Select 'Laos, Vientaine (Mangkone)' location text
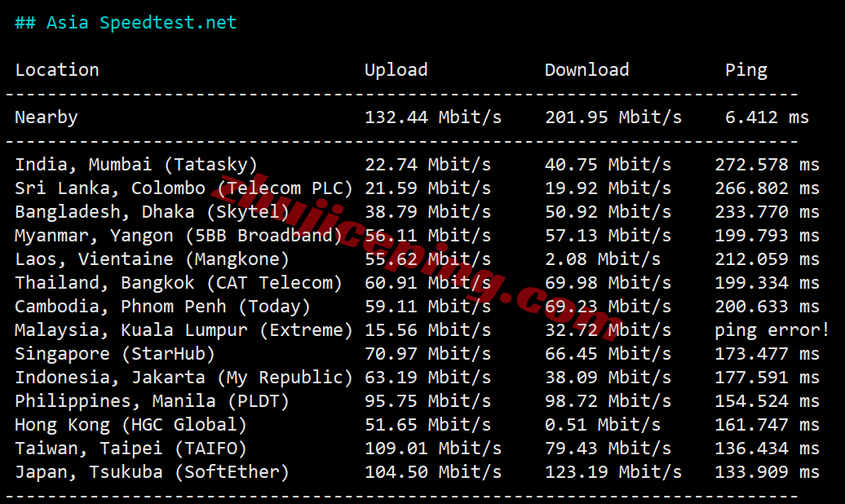 [x=152, y=259]
